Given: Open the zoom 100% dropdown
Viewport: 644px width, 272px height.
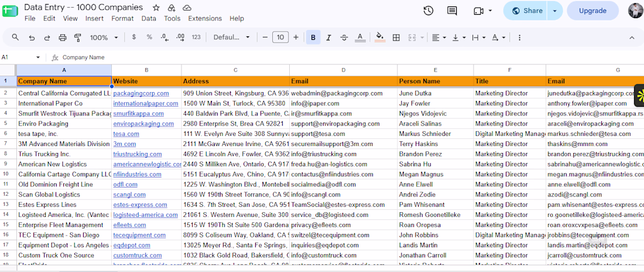Looking at the screenshot, I should tap(104, 38).
